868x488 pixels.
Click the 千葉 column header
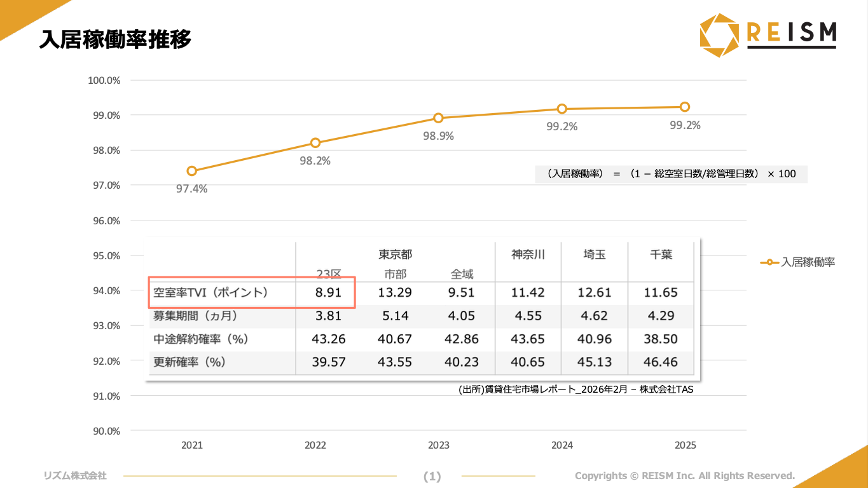[x=661, y=254]
